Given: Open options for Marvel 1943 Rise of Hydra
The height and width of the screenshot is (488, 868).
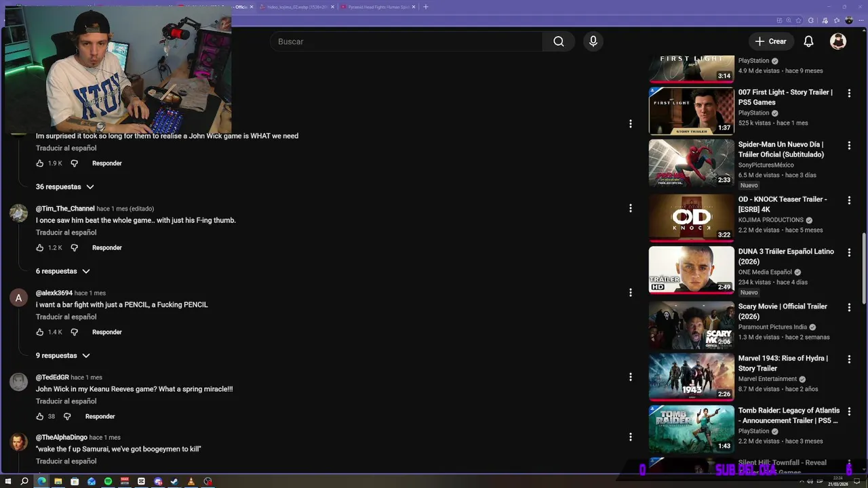Looking at the screenshot, I should pos(849,359).
